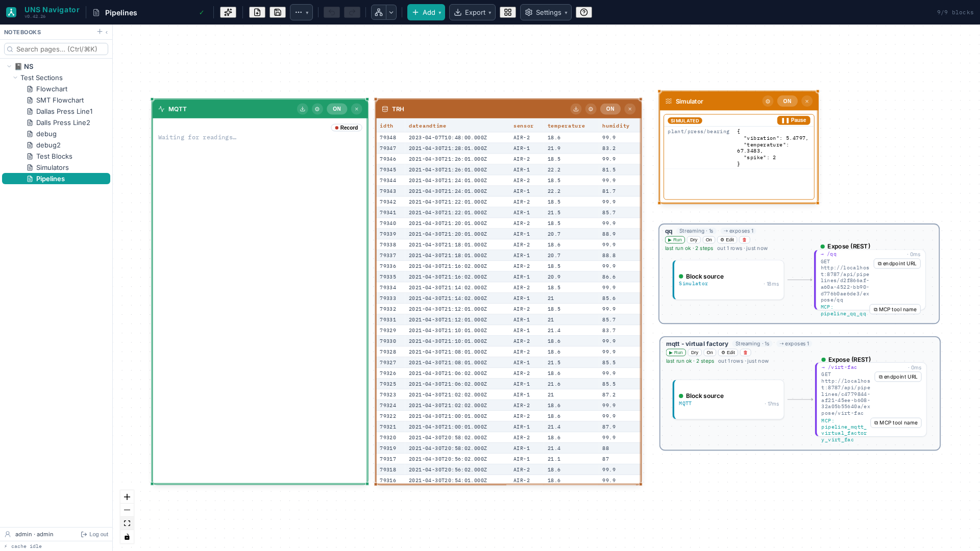Click the redo arrow icon
This screenshot has height=551, width=980.
352,12
